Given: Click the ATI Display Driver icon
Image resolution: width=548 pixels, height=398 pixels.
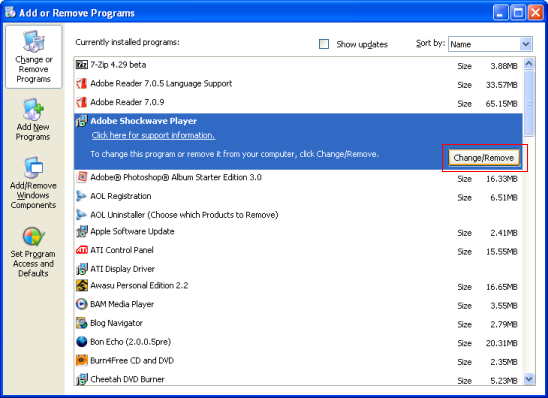Looking at the screenshot, I should point(81,269).
